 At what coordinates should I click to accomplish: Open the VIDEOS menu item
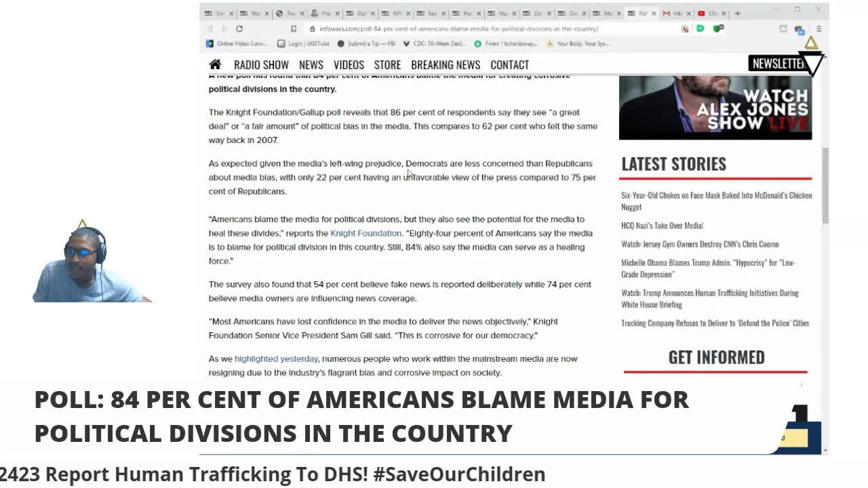349,64
